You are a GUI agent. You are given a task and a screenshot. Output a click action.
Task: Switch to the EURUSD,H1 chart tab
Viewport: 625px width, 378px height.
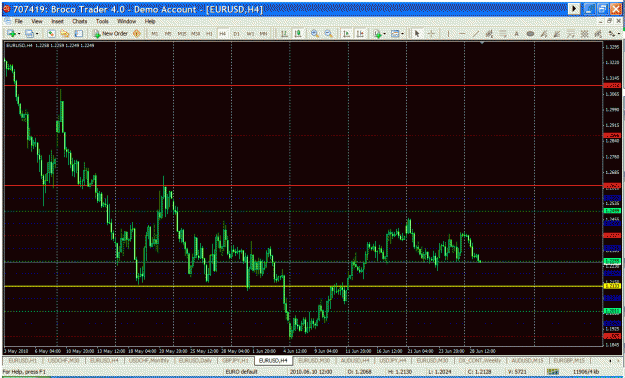23,360
